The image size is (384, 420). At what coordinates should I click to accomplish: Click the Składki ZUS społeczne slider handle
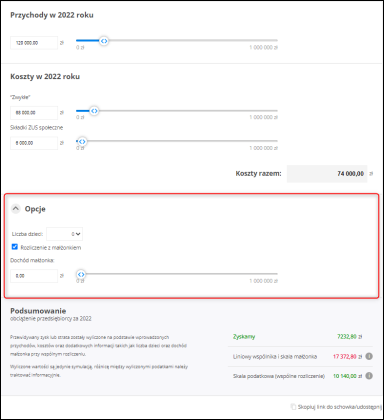pos(82,141)
